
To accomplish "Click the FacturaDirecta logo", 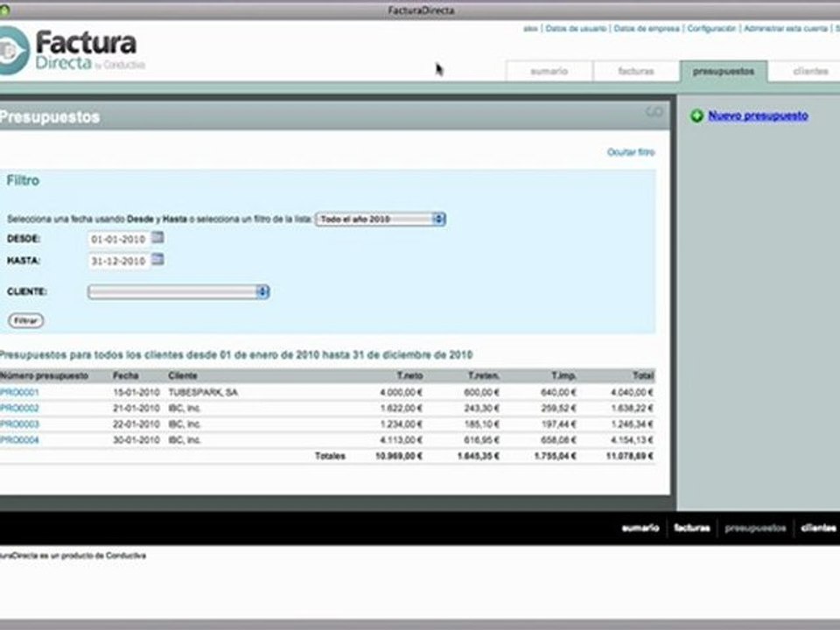I will point(73,51).
